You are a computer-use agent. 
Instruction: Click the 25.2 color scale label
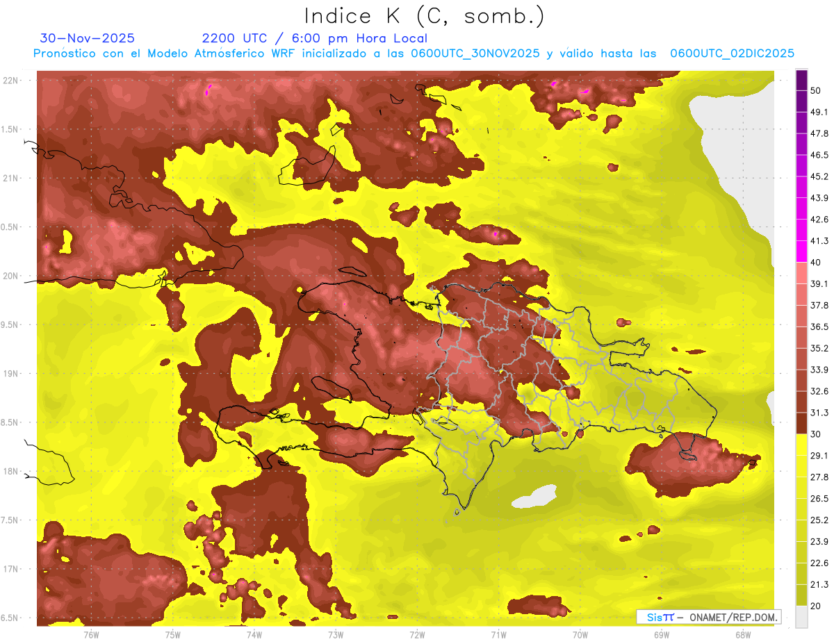(819, 520)
